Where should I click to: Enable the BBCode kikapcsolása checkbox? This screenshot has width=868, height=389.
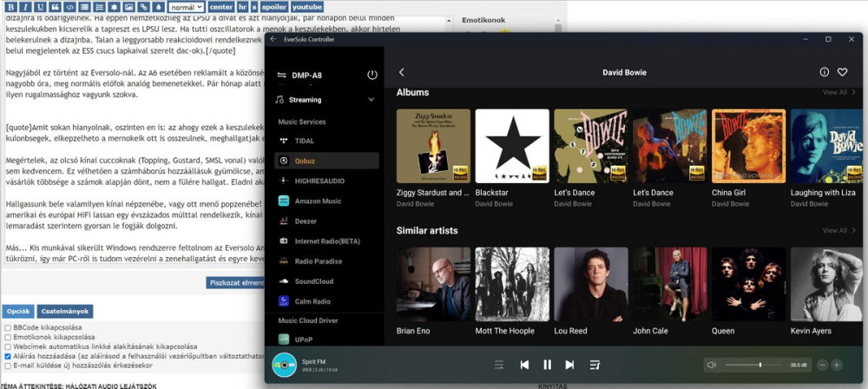click(x=8, y=327)
